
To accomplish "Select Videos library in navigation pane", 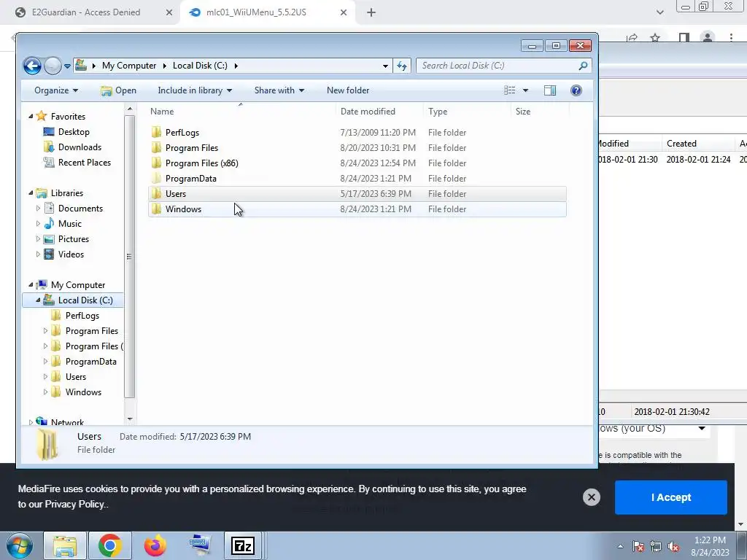I will tap(64, 254).
